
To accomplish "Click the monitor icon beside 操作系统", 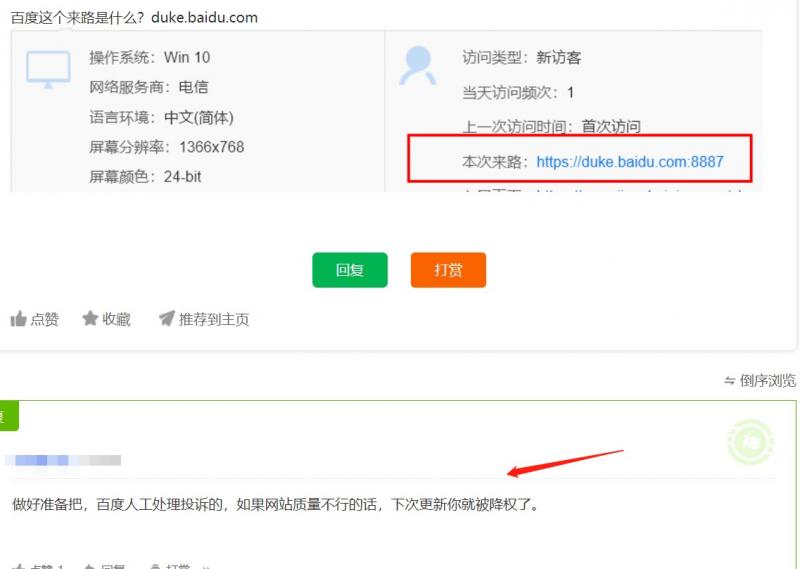I will 48,69.
